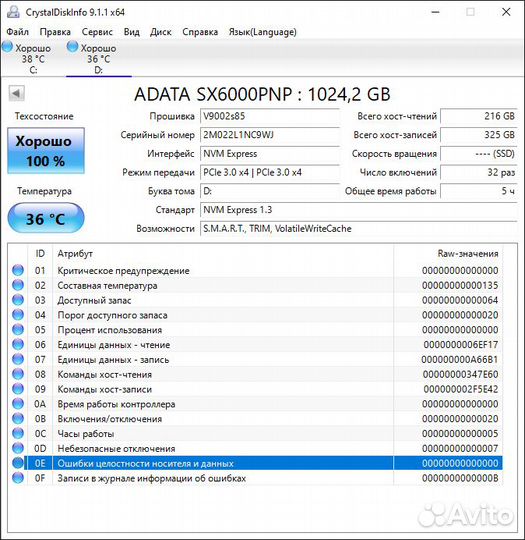The height and width of the screenshot is (540, 525).
Task: Open the Правка menu
Action: (x=55, y=32)
